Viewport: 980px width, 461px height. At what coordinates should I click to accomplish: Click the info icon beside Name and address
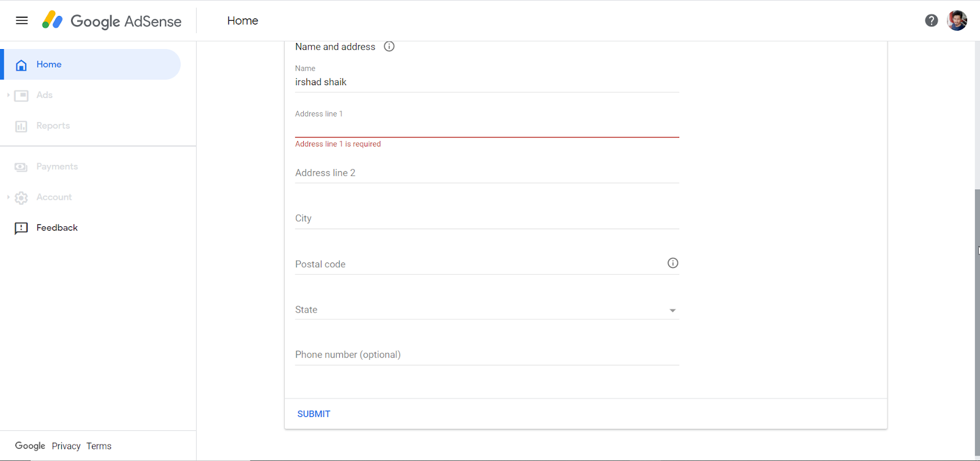click(x=389, y=47)
